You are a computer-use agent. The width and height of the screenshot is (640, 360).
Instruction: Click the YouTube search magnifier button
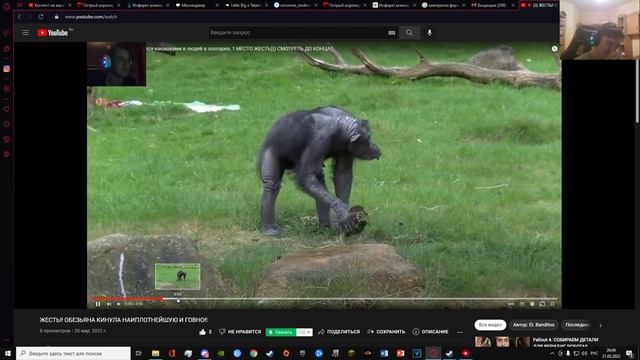409,33
